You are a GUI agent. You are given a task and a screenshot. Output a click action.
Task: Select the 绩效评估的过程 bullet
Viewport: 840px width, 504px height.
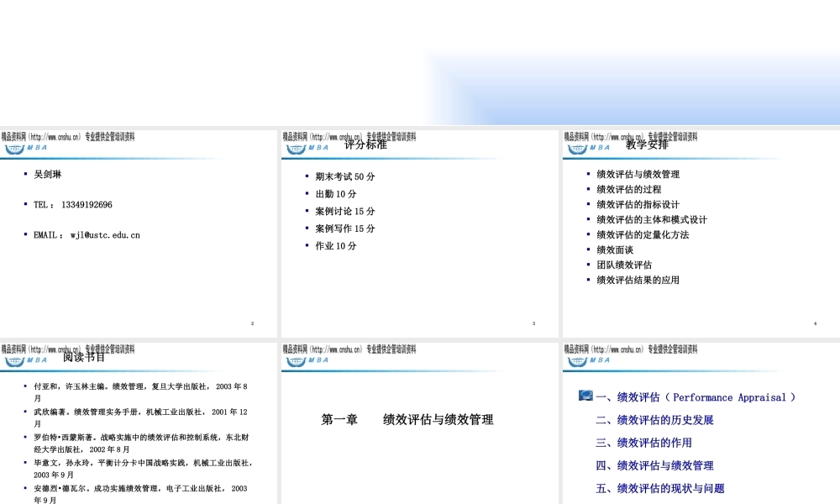629,189
